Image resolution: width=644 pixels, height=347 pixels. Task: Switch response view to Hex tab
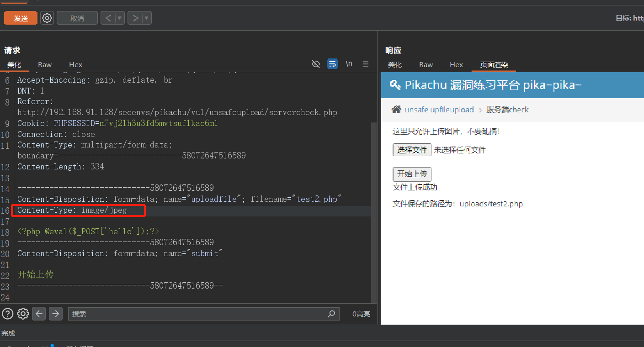(457, 65)
